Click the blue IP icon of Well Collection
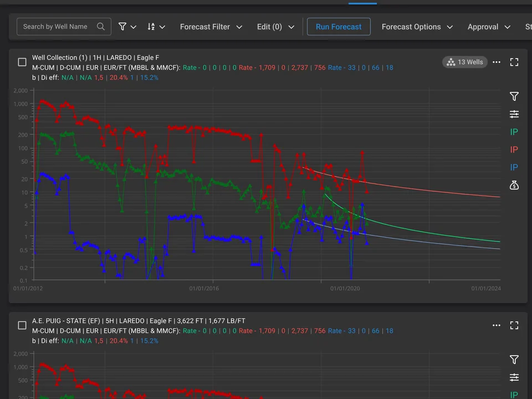 coord(514,167)
